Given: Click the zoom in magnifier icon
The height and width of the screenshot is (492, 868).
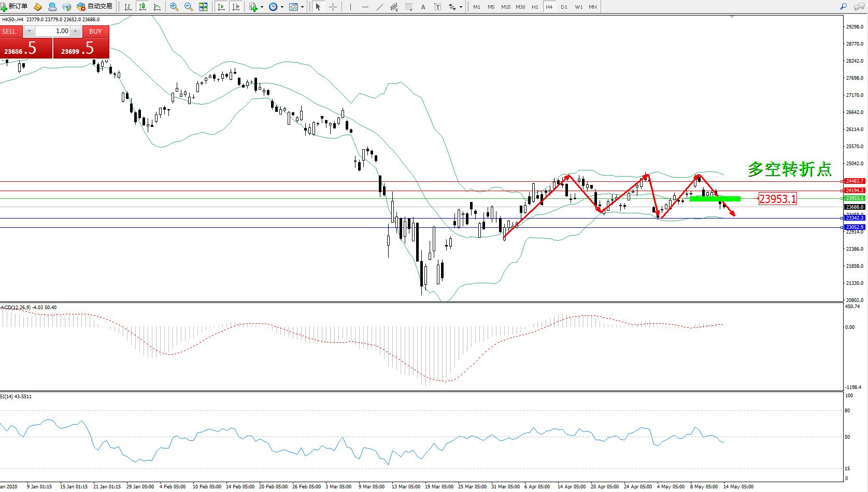Looking at the screenshot, I should pos(174,7).
